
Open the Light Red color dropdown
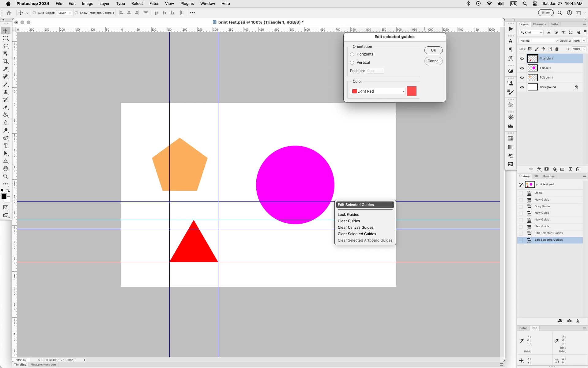pos(378,91)
